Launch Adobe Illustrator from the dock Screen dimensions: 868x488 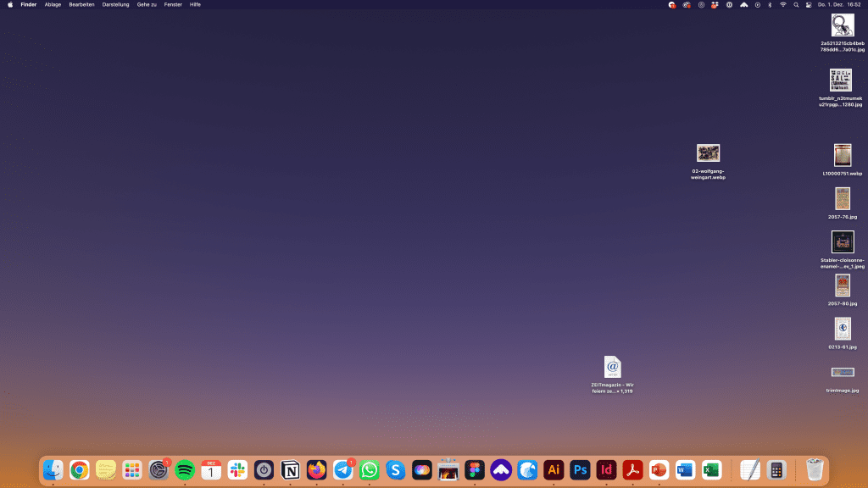click(x=554, y=469)
